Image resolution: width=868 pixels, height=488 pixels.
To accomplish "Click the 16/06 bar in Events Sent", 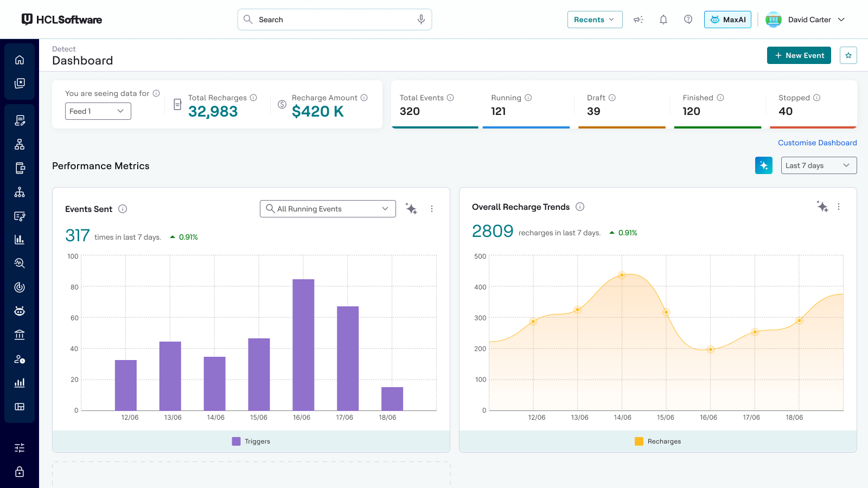I will pos(303,345).
